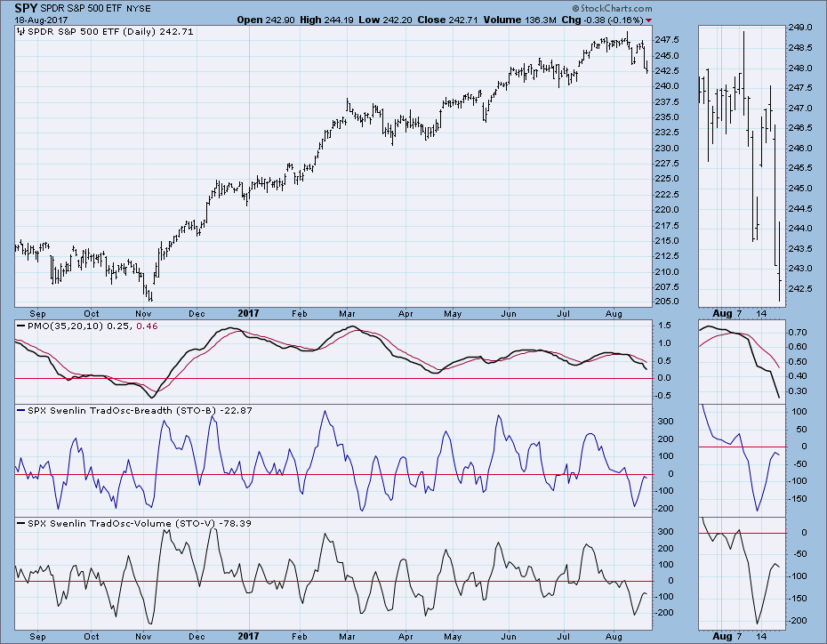Select the 'SPDR S&P 500 ETF (Daily) 242.71' legend
The height and width of the screenshot is (644, 827).
(110, 32)
